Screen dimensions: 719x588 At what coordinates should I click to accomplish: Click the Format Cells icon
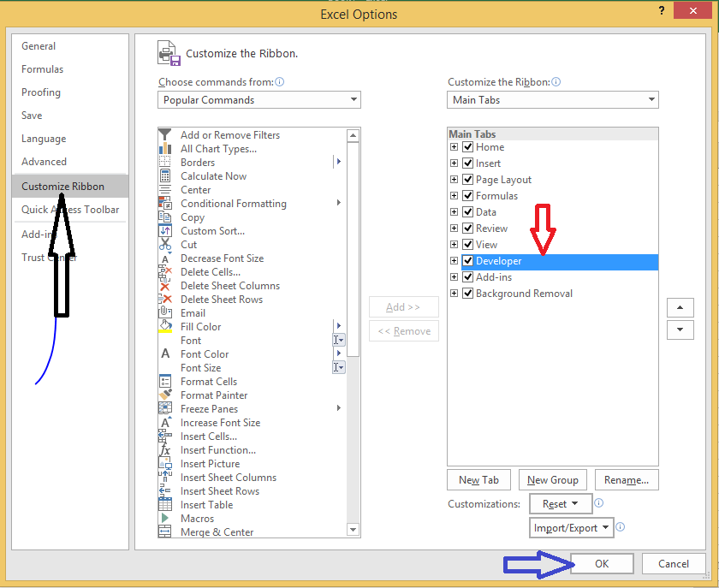[x=164, y=381]
